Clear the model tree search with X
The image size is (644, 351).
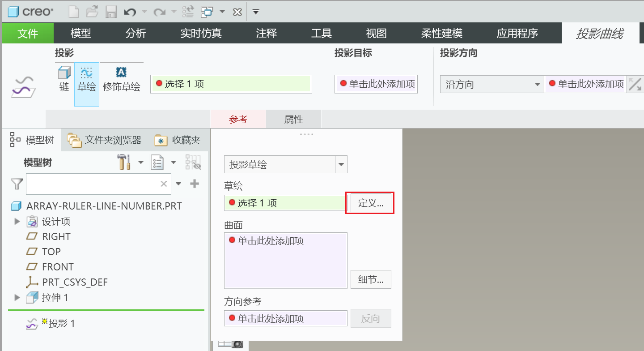(x=164, y=184)
